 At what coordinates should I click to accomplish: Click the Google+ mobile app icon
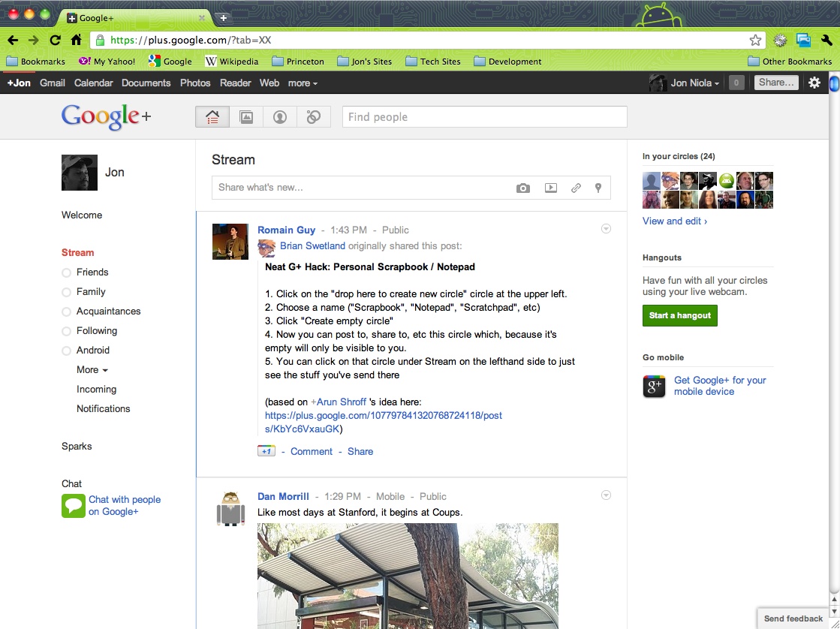(x=654, y=387)
